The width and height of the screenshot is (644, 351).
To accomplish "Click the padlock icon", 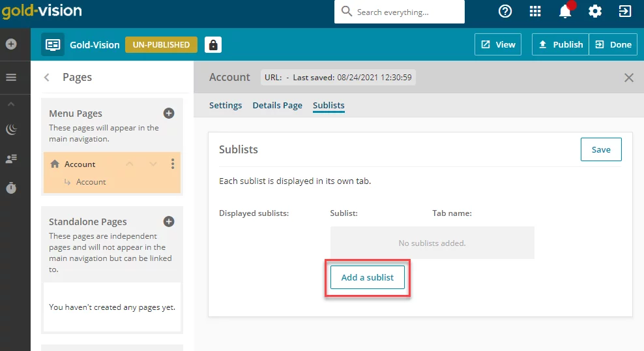I will point(212,44).
